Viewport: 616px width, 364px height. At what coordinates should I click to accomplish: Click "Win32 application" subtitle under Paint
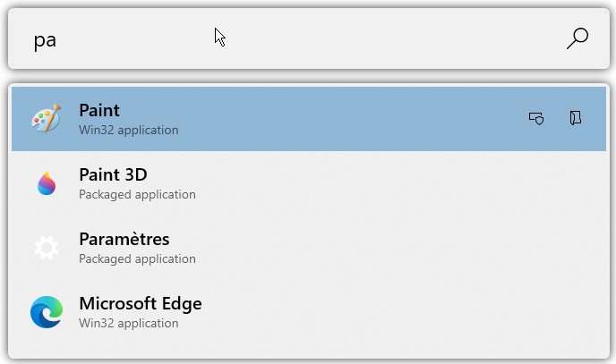tap(128, 130)
